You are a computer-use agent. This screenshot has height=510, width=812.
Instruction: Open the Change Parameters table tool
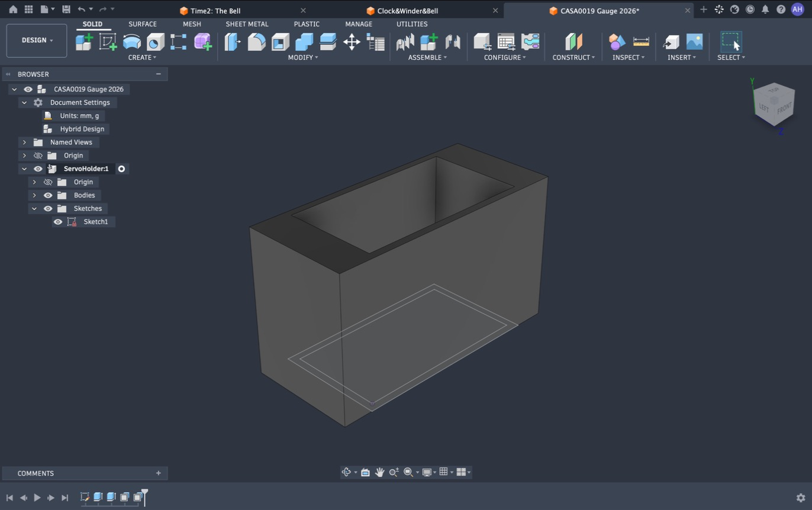tap(376, 42)
